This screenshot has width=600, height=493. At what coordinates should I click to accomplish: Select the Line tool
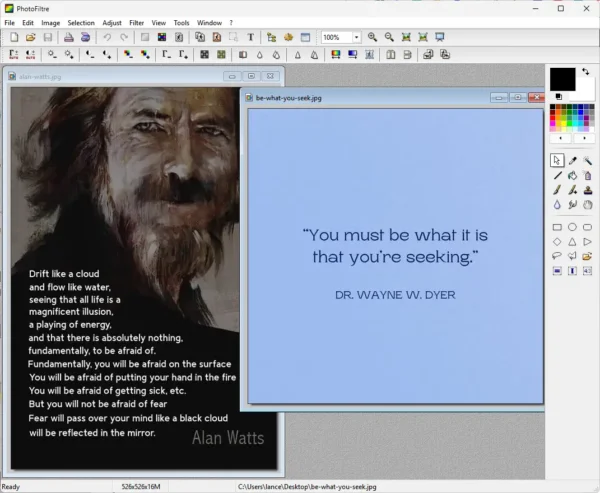click(x=557, y=176)
